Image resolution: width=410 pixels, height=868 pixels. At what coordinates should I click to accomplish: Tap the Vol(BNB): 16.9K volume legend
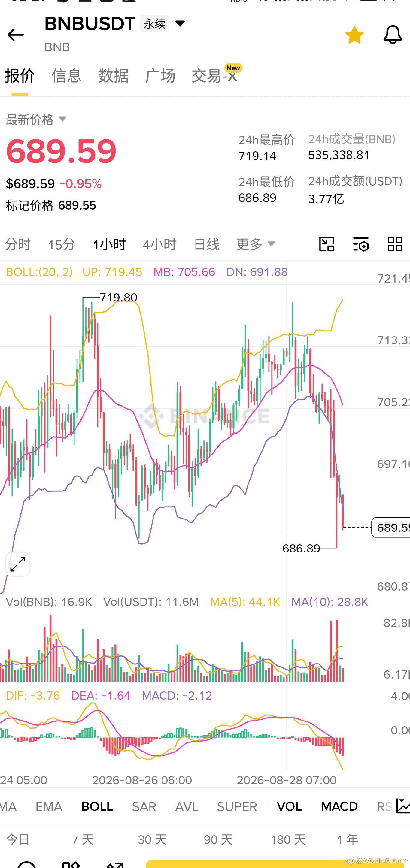pos(49,602)
